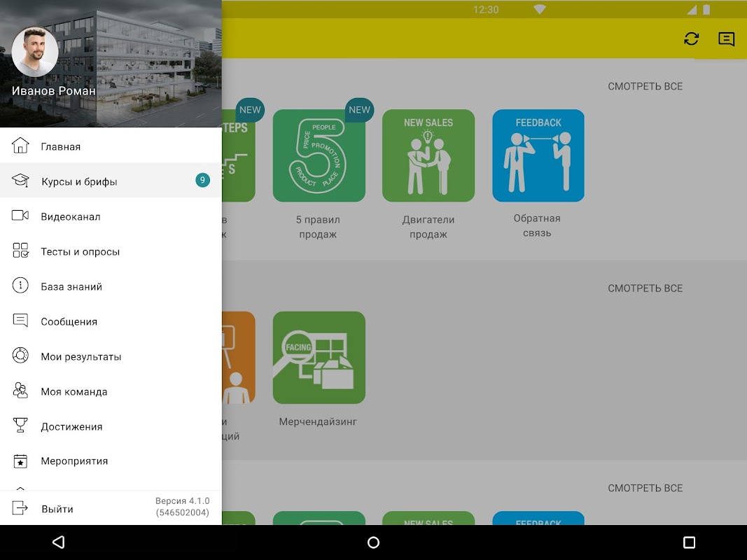Go to Достижения
The height and width of the screenshot is (560, 747).
tap(111, 426)
